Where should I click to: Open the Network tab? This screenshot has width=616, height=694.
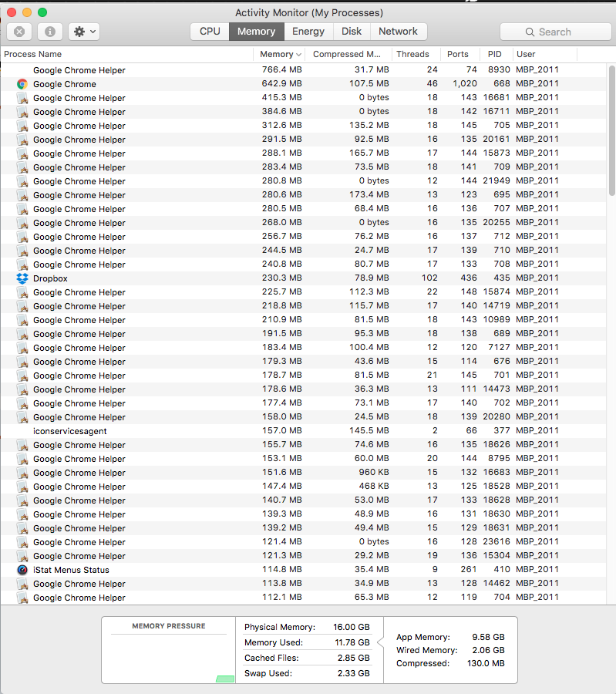tap(398, 32)
